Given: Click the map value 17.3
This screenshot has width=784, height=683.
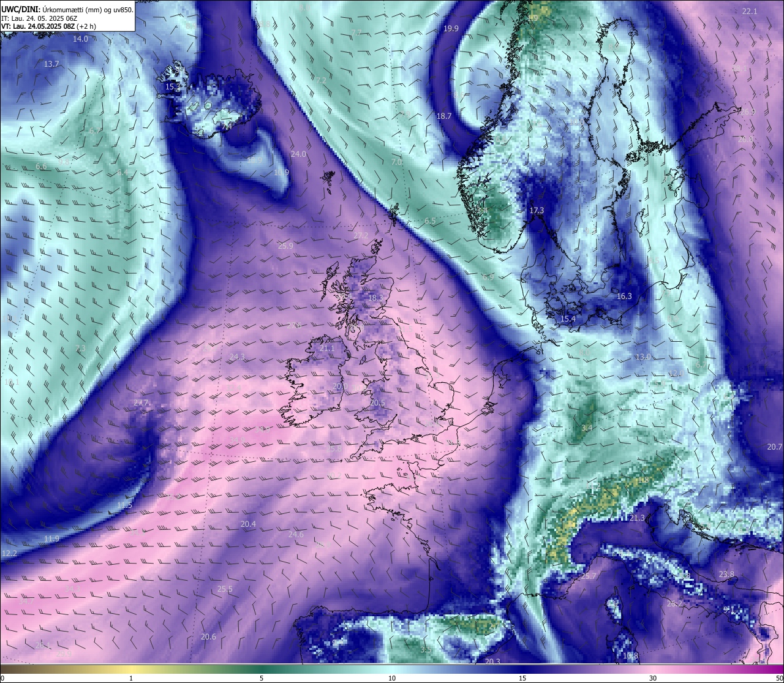Looking at the screenshot, I should coord(537,210).
